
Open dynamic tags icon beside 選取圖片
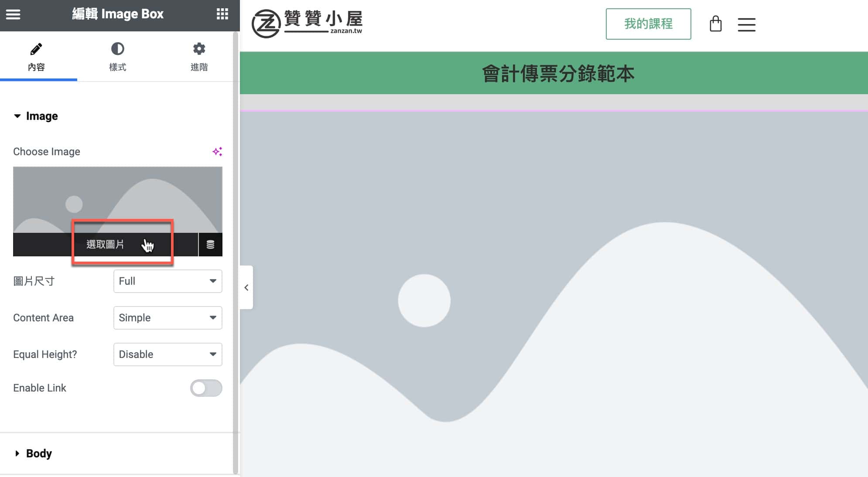point(211,245)
